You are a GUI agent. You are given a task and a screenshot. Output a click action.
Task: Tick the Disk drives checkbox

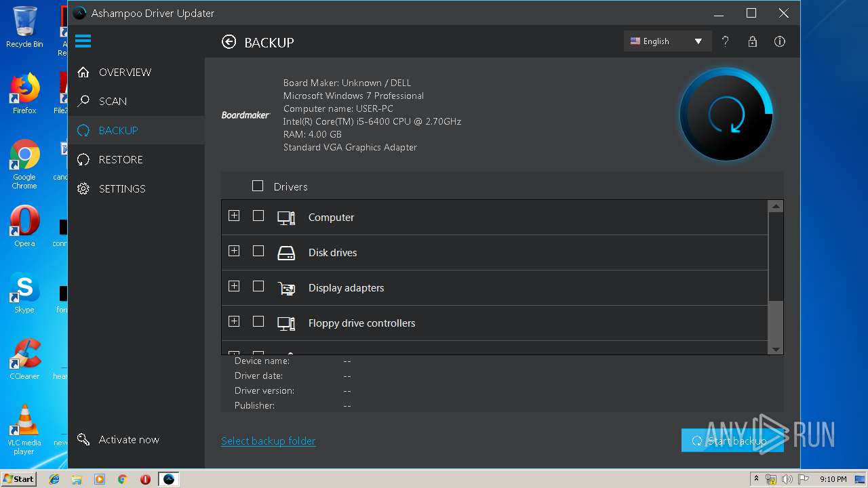pos(258,251)
